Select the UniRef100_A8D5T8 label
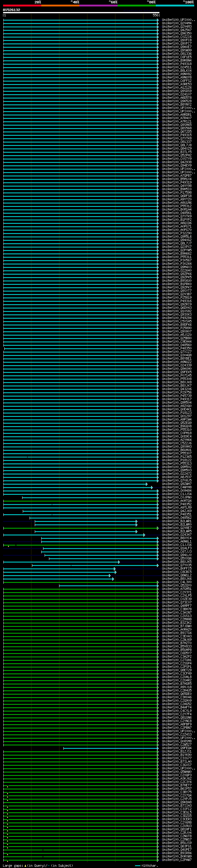This screenshot has width=197, height=868. pyautogui.click(x=177, y=98)
